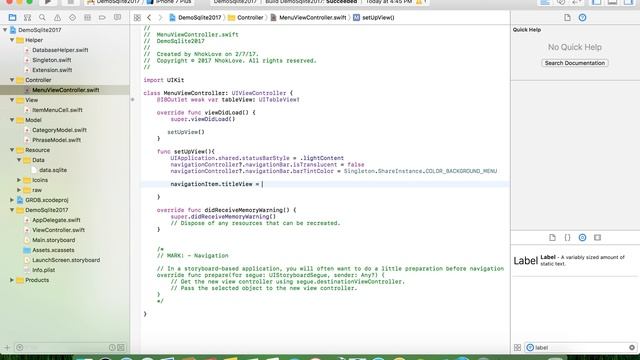This screenshot has width=640, height=360.
Task: Expand the Icoins folder
Action: click(x=19, y=180)
